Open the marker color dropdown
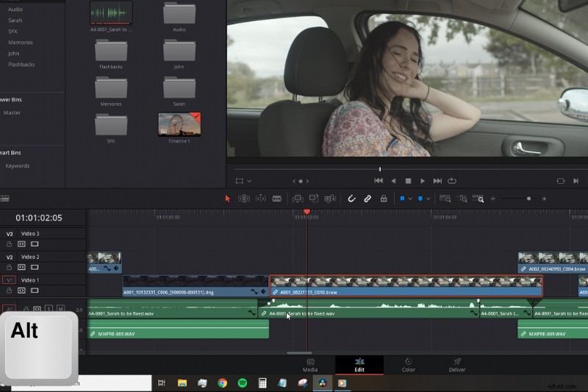Image resolution: width=588 pixels, height=392 pixels. [428, 199]
